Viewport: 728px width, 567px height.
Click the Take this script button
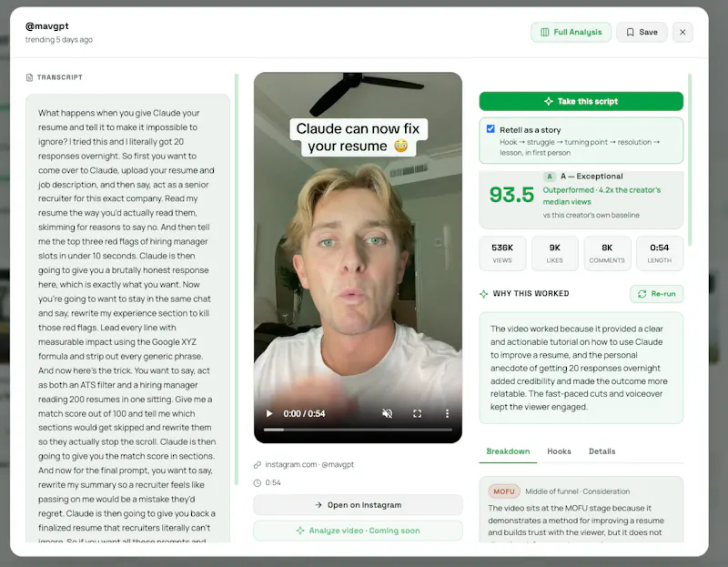[581, 101]
